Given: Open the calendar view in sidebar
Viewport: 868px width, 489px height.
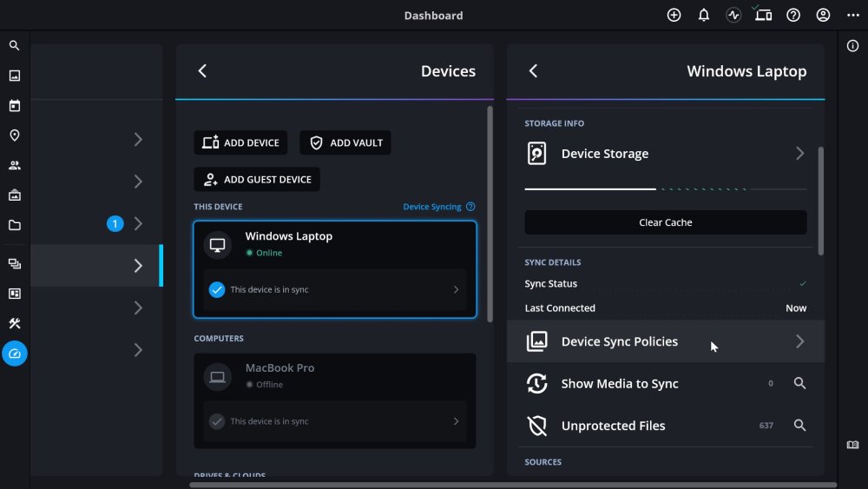Looking at the screenshot, I should coord(14,106).
